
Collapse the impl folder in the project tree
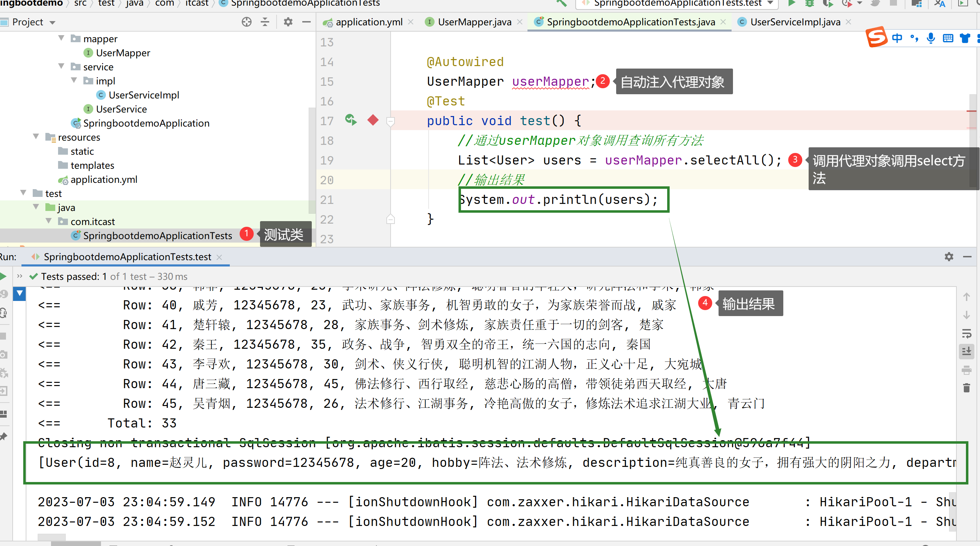74,81
